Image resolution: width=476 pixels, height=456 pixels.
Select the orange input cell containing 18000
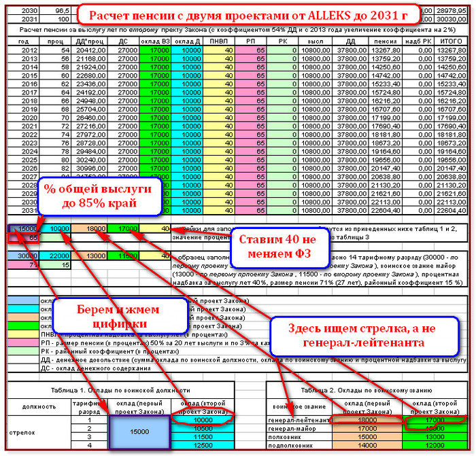coord(89,229)
